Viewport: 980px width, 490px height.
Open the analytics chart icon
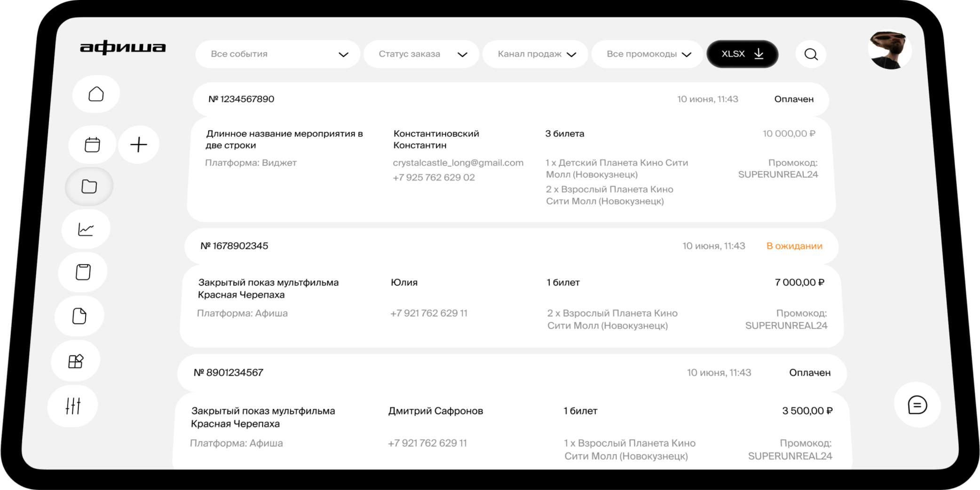pos(86,229)
